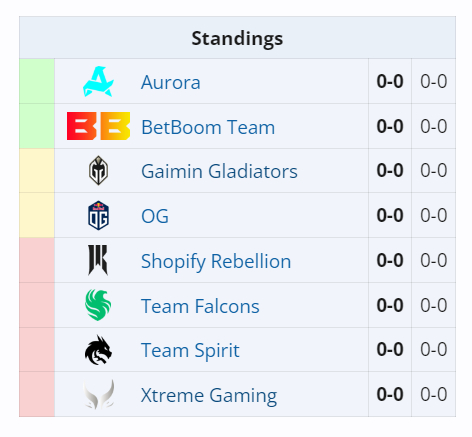This screenshot has height=437, width=472.
Task: Click Team Spirit's bold 0-0 series score
Action: point(390,350)
